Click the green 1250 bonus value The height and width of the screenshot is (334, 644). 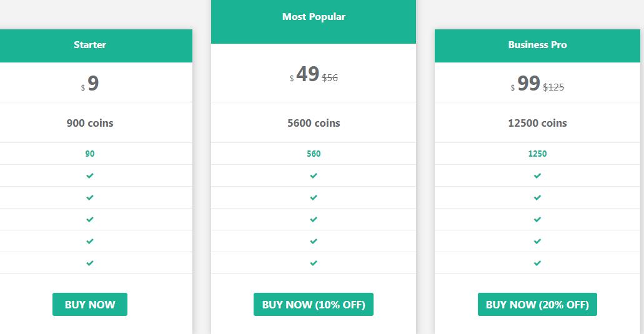537,154
